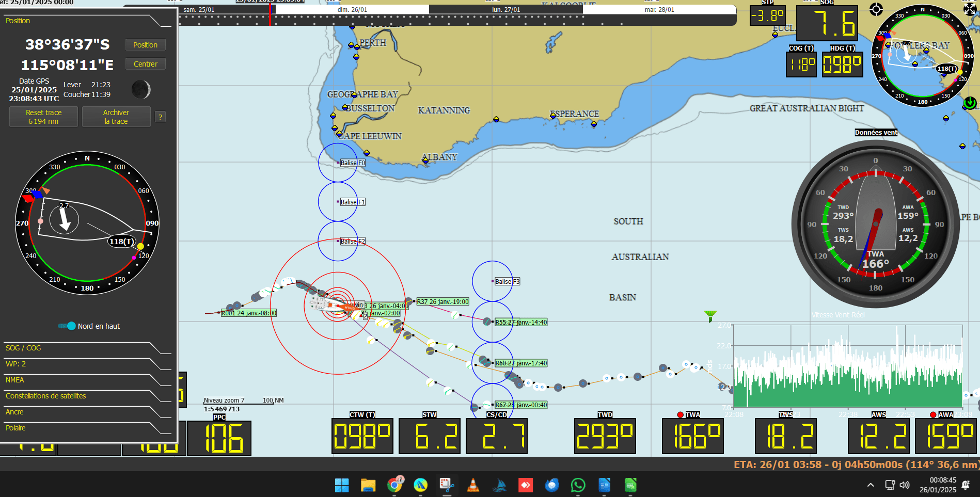Click the harbor marker at Geographe Bay
This screenshot has width=980, height=497.
354,94
